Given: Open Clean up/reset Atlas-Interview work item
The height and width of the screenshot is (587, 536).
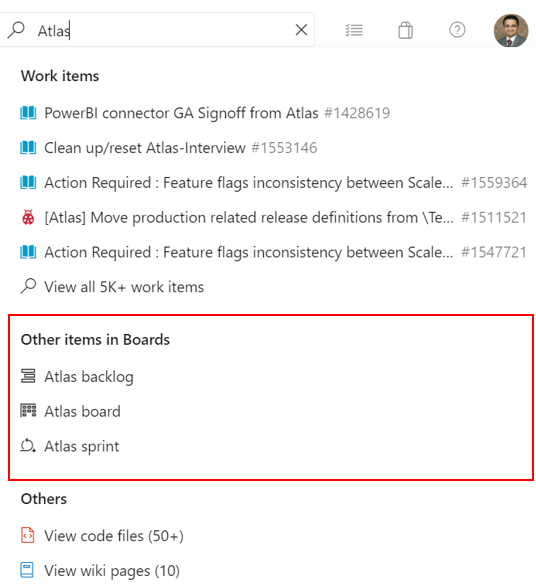Looking at the screenshot, I should (168, 147).
